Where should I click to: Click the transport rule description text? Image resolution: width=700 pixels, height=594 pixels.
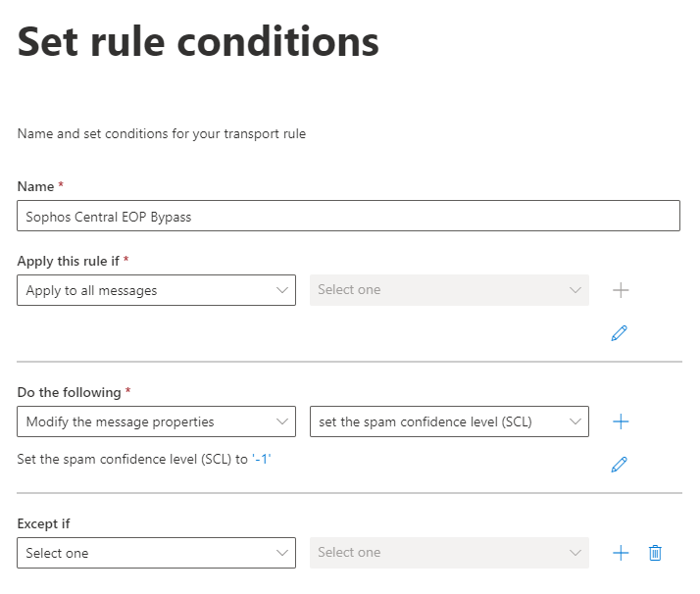tap(162, 133)
